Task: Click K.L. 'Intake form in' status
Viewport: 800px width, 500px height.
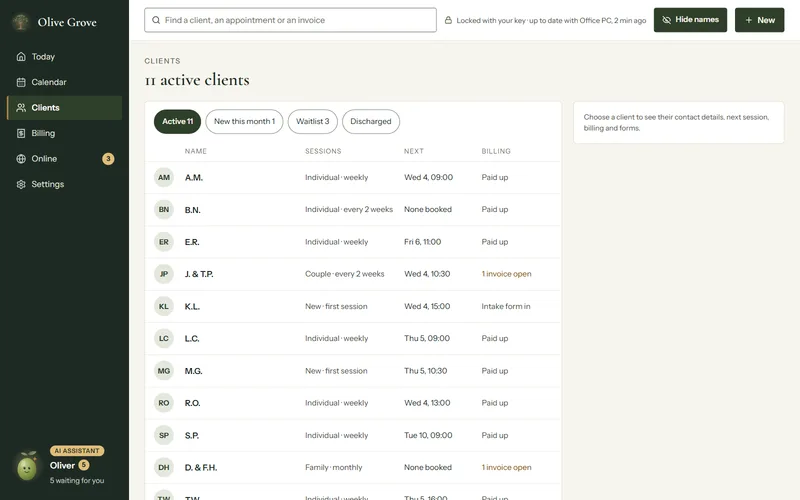Action: point(506,306)
